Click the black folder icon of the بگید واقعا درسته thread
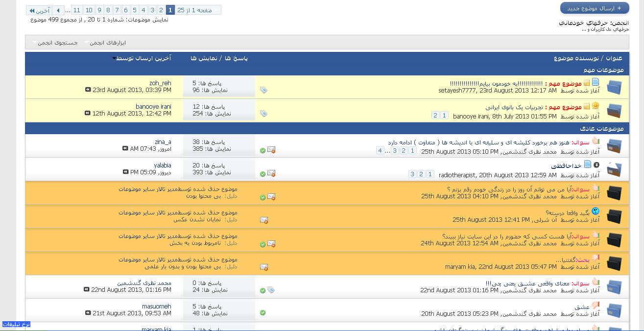644x331 pixels. coord(614,216)
